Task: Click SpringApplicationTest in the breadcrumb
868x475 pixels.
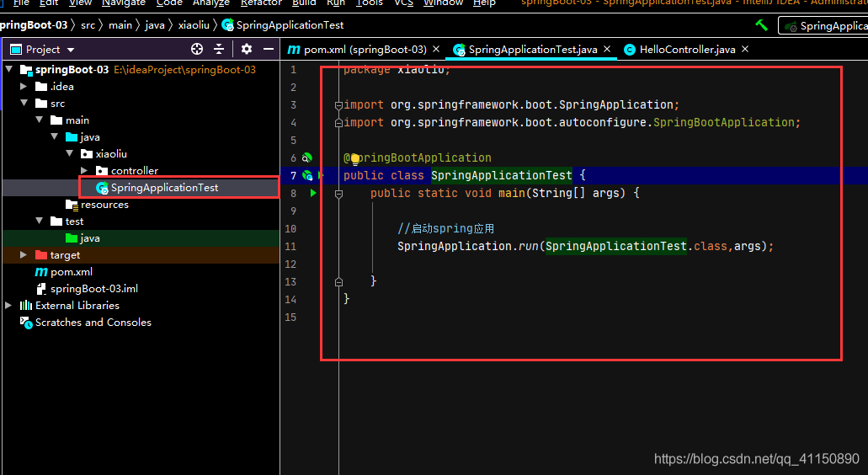Action: coord(290,25)
